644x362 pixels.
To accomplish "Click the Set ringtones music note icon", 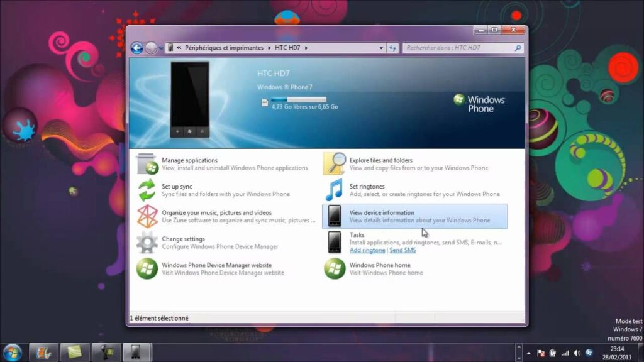I will pyautogui.click(x=335, y=190).
